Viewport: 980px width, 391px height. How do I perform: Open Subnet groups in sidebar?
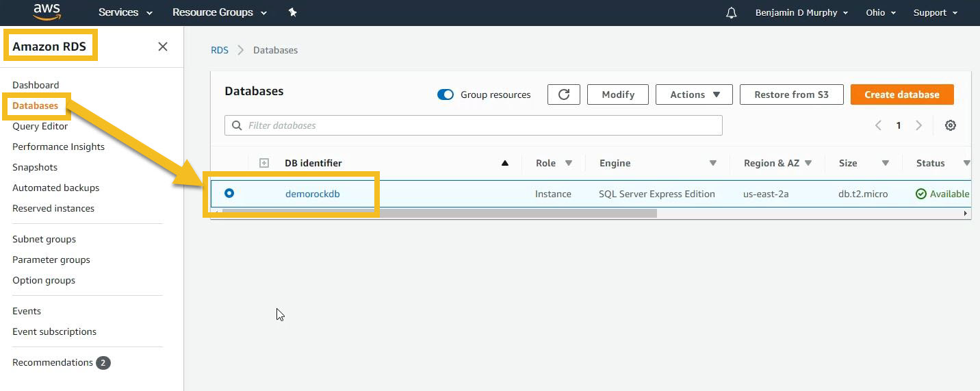click(44, 239)
